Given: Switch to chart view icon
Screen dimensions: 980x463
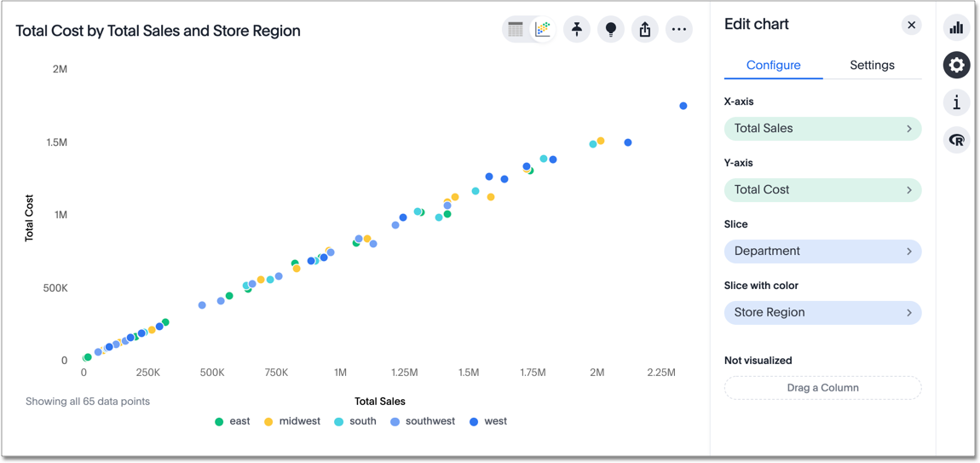Looking at the screenshot, I should point(543,30).
